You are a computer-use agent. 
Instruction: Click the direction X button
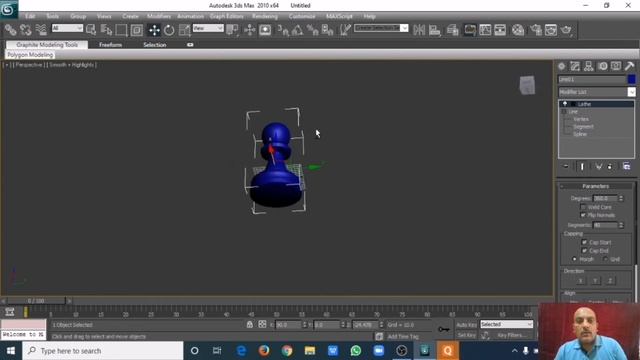pyautogui.click(x=580, y=281)
